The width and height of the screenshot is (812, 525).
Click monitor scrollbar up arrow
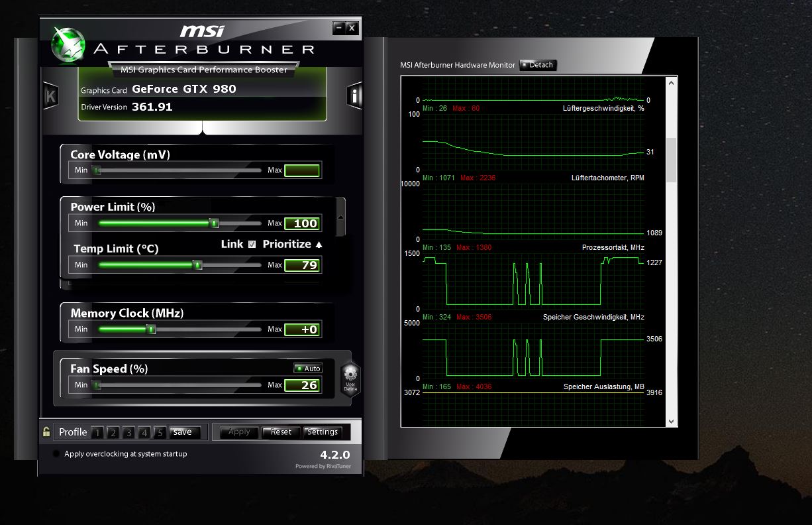pos(672,83)
